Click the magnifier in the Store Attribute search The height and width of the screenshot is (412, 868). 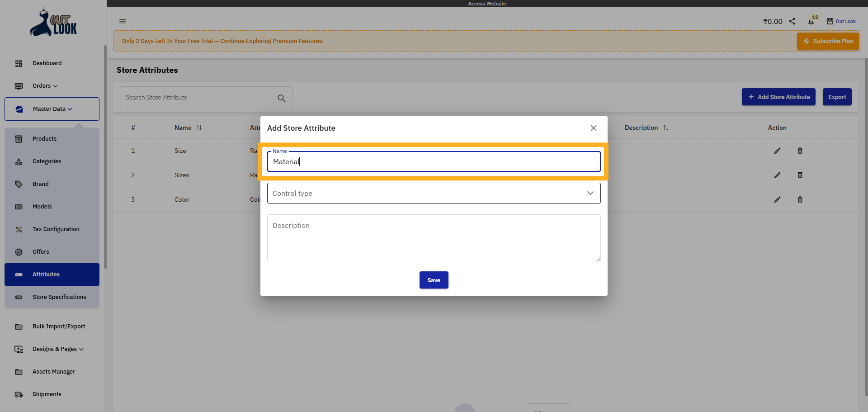coord(282,98)
